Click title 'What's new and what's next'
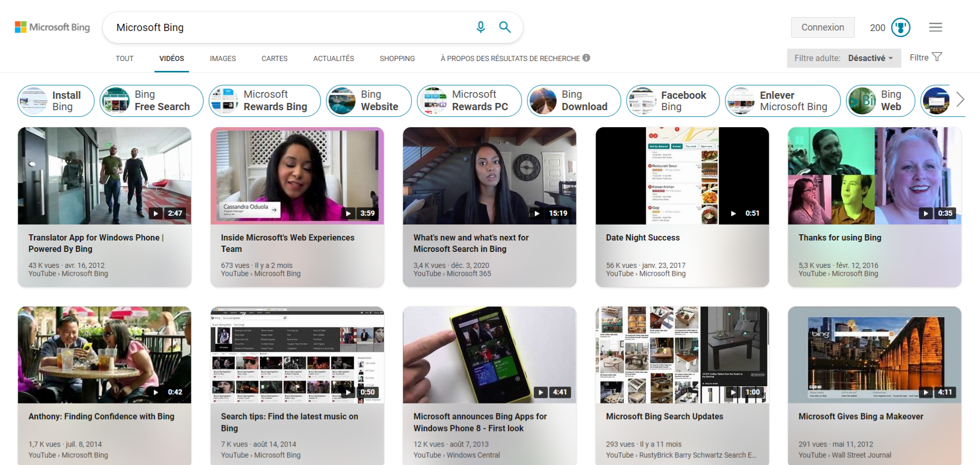Screen dimensions: 980x465 [471, 243]
